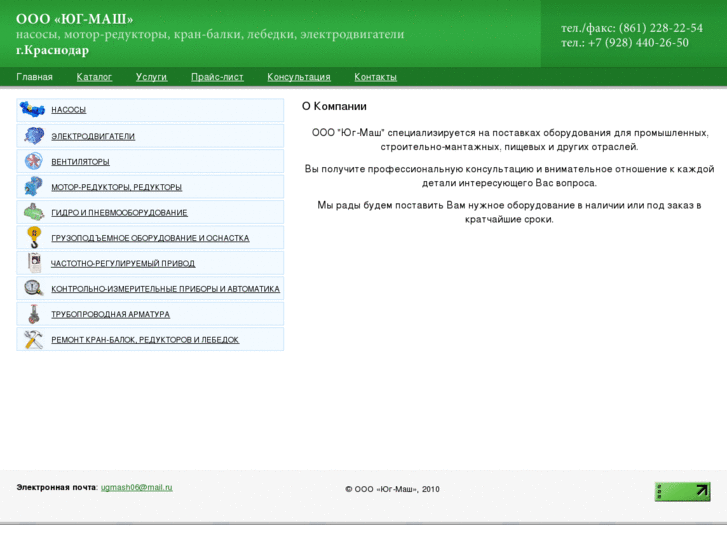Click the green hydraulic equipment icon

(x=33, y=212)
